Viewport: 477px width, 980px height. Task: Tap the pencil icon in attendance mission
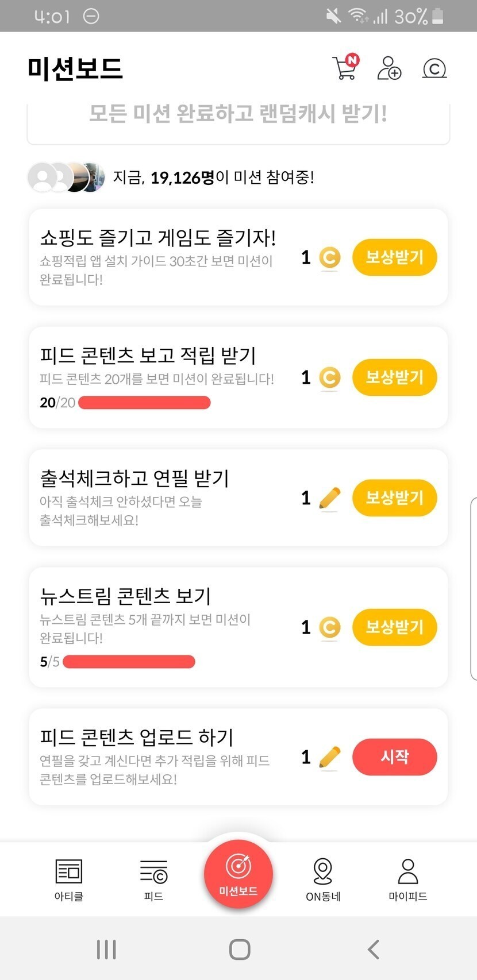click(x=329, y=497)
